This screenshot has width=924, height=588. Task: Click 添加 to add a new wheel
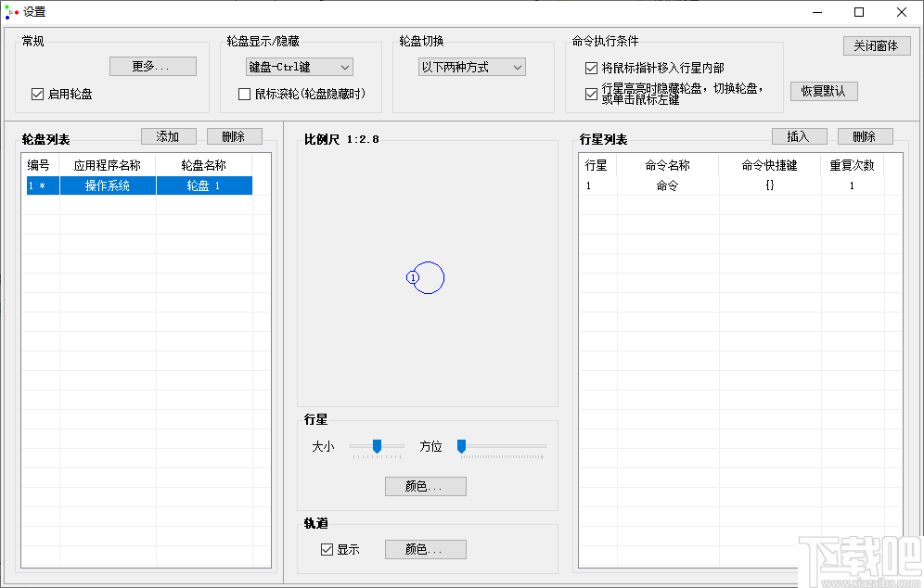pyautogui.click(x=168, y=135)
